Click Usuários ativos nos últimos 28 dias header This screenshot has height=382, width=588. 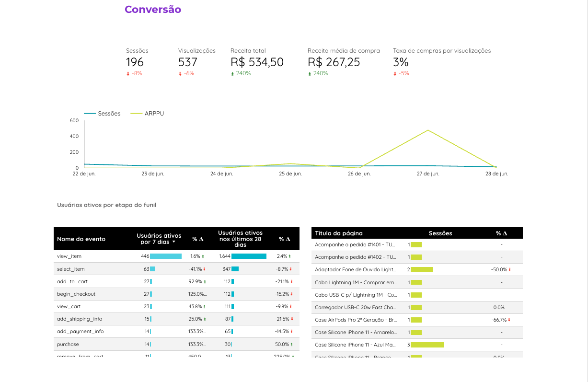coord(241,239)
